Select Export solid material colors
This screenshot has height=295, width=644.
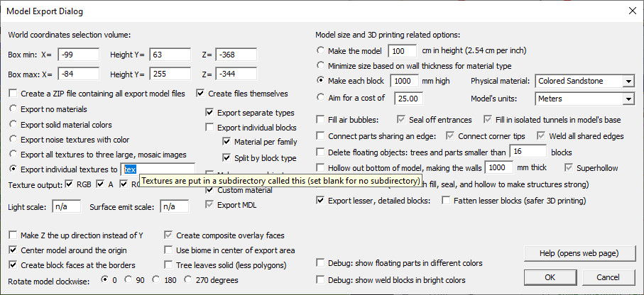click(x=13, y=124)
